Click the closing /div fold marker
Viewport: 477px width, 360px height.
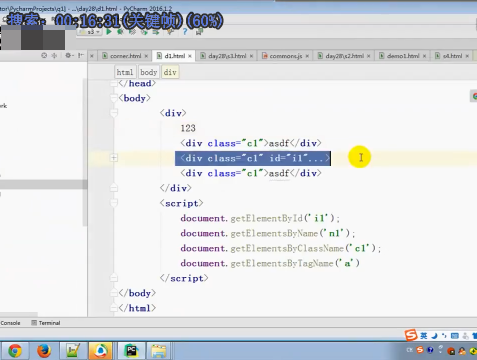pos(114,188)
